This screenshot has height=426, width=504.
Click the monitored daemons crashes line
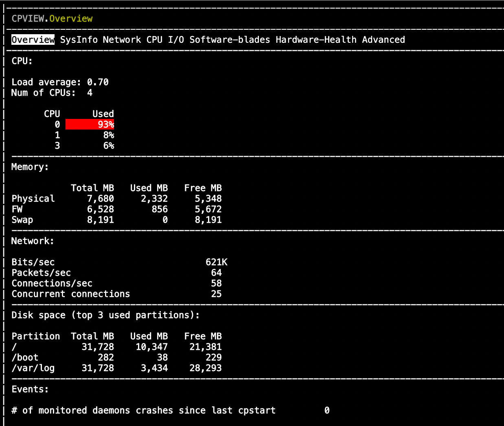coord(143,410)
